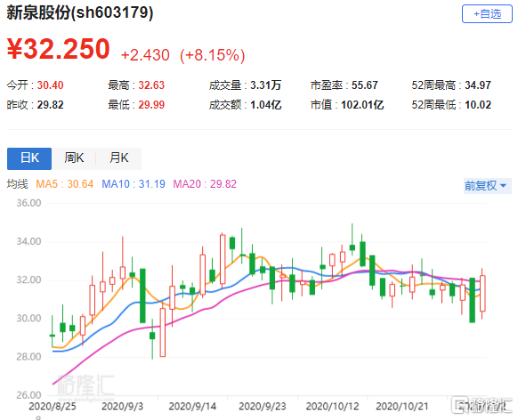
Task: Click the 2020/8/25 date axis label
Action: click(x=53, y=406)
